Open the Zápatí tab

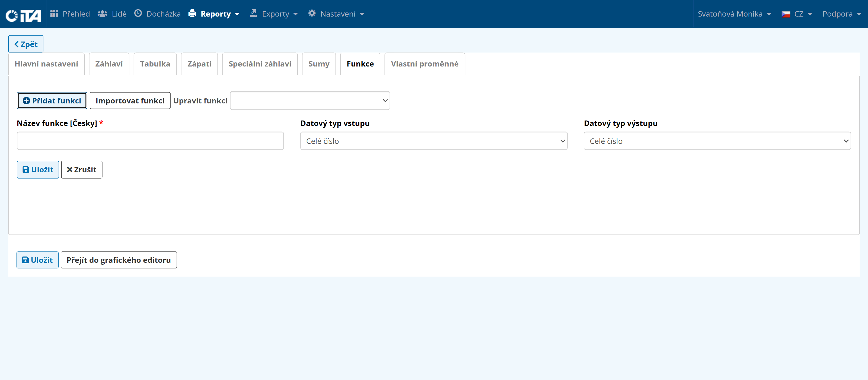[x=199, y=64]
